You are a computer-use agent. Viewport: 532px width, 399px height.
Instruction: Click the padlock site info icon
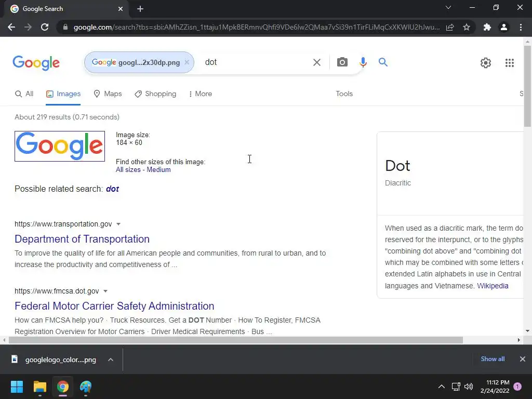[65, 27]
